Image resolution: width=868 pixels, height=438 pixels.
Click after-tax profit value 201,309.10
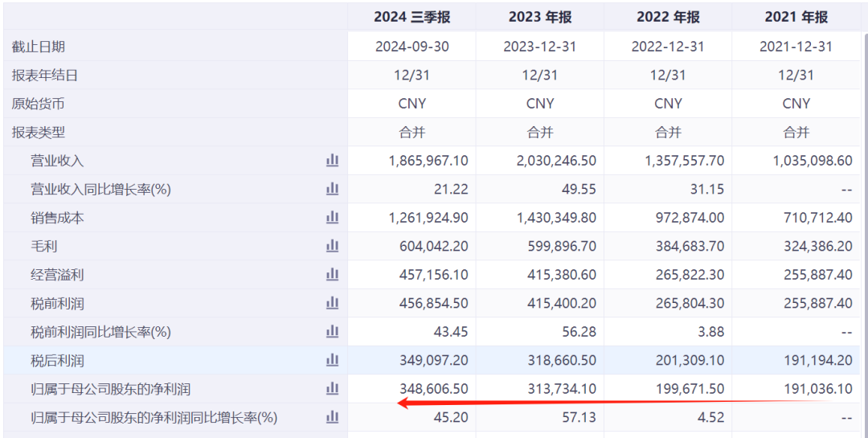[x=690, y=361]
